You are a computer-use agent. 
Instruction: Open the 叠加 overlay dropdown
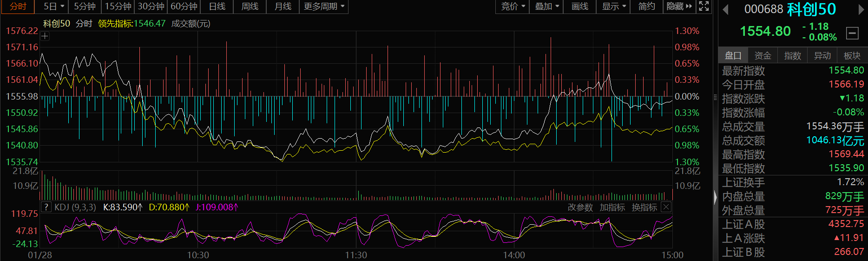click(547, 7)
